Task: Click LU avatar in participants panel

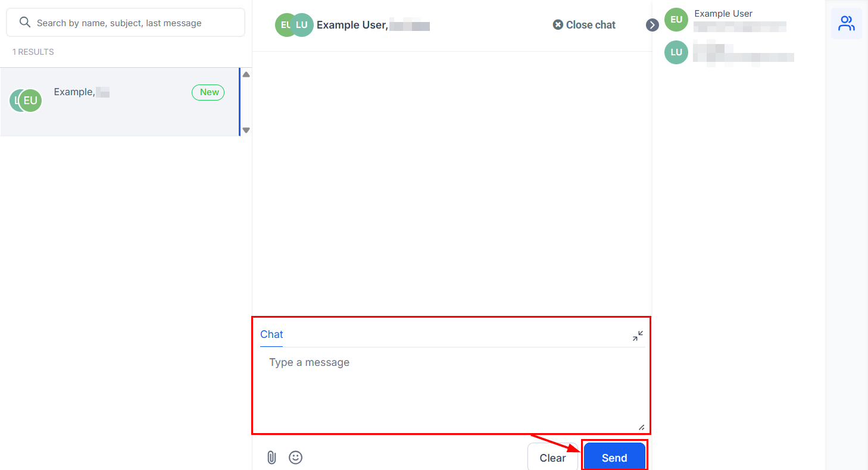Action: tap(676, 52)
